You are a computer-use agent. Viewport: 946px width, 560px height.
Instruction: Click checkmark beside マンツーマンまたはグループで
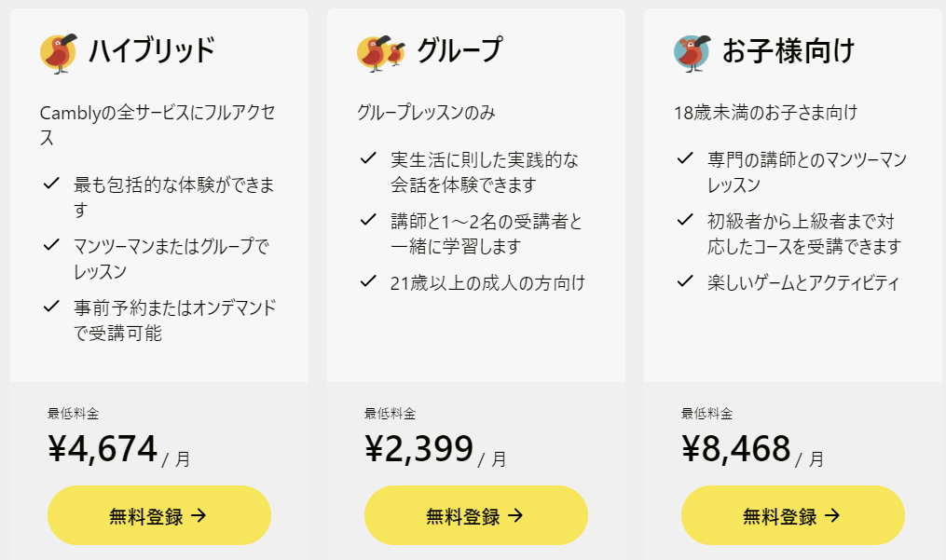click(51, 244)
